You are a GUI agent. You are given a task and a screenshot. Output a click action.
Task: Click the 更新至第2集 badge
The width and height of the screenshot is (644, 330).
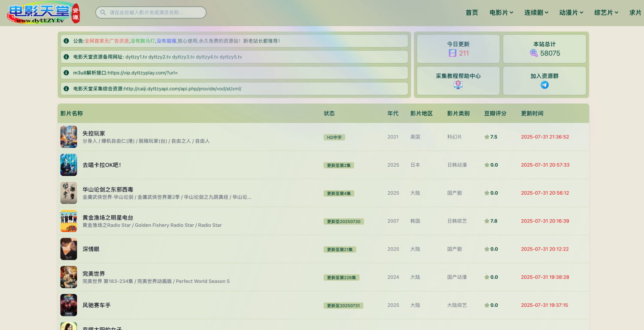pos(339,165)
